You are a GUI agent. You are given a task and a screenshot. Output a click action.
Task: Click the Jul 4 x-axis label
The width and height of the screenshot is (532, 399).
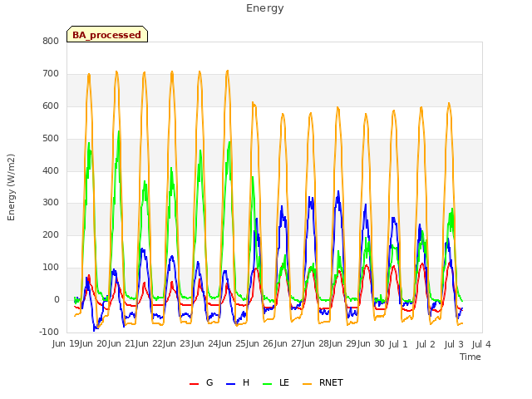481,344
